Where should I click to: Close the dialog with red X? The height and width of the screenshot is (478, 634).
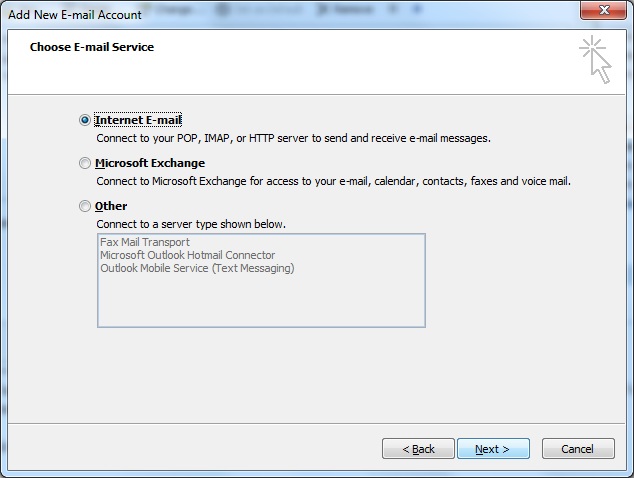[604, 10]
